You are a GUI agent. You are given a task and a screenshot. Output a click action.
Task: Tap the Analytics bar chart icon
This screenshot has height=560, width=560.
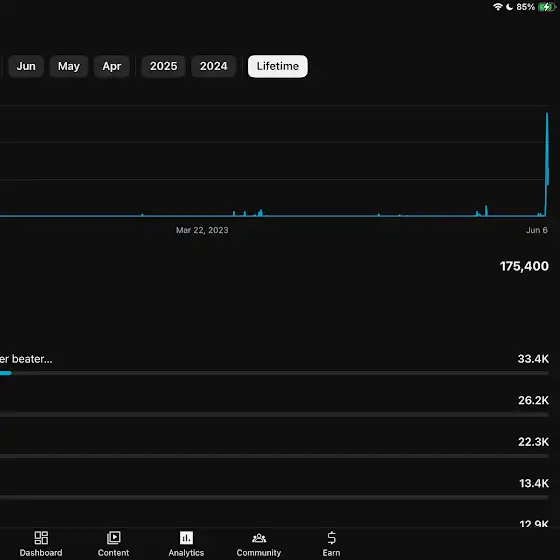[186, 538]
